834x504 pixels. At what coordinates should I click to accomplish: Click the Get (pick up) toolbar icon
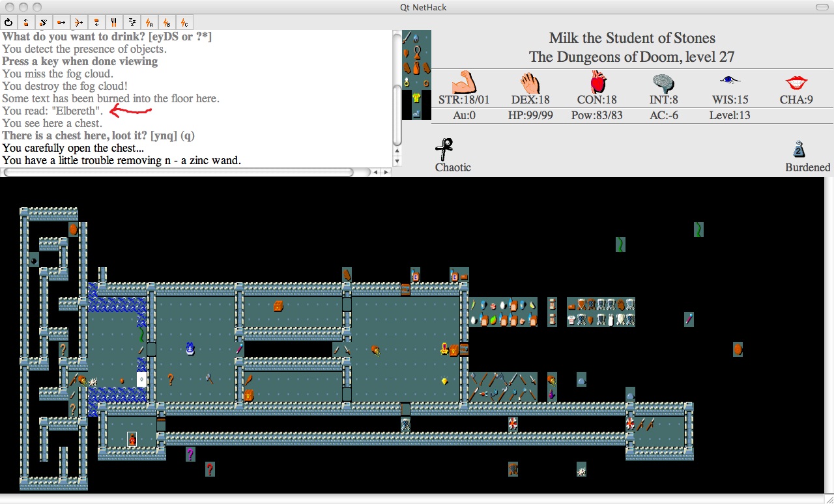pyautogui.click(x=27, y=22)
